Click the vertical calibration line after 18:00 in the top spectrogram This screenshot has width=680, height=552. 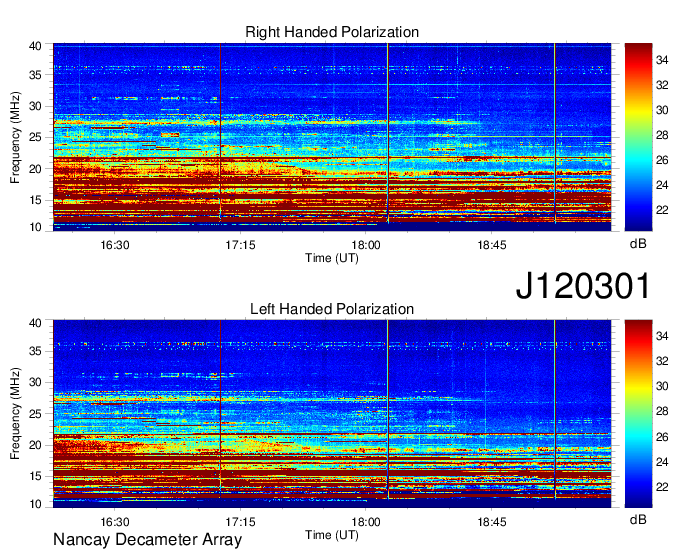[388, 133]
